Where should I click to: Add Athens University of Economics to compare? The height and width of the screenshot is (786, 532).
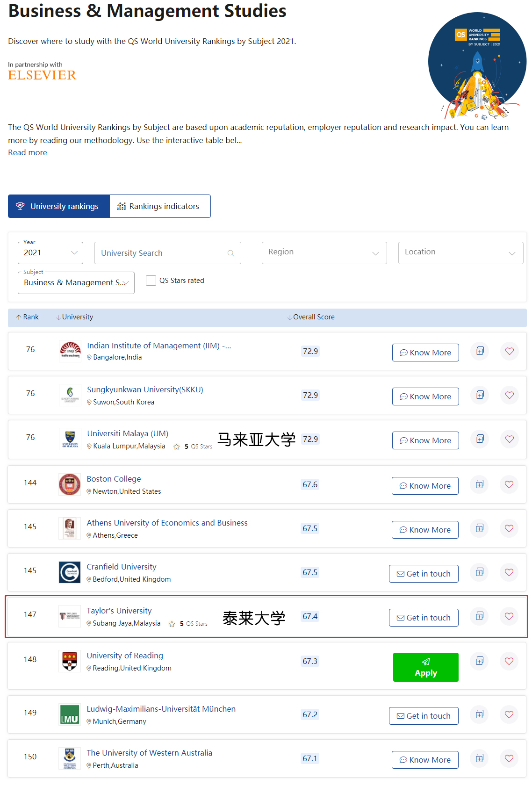[x=480, y=528]
